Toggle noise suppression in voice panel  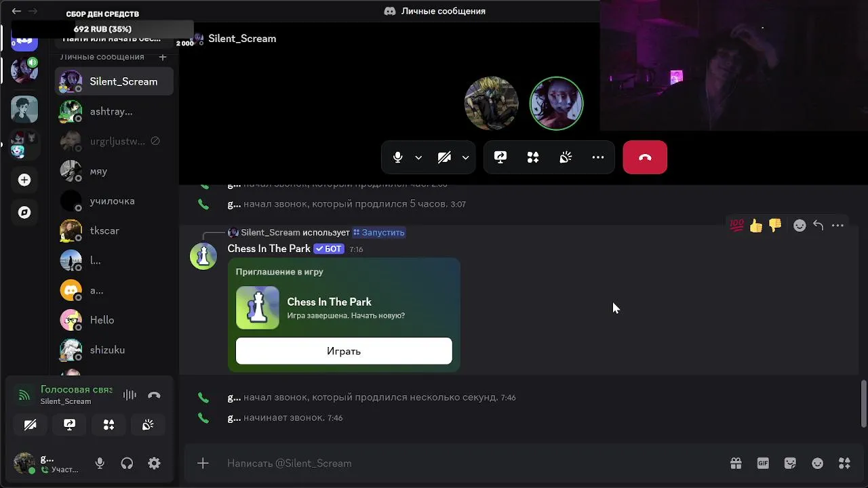tap(130, 395)
